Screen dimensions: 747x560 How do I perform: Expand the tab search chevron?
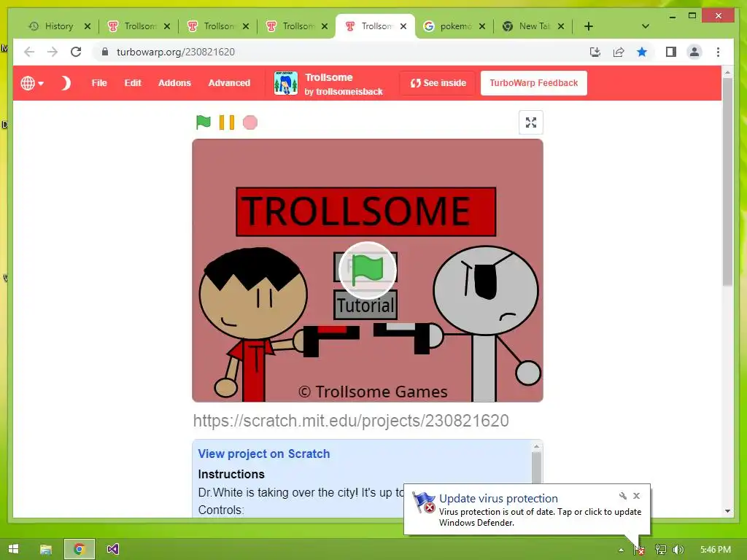tap(645, 26)
